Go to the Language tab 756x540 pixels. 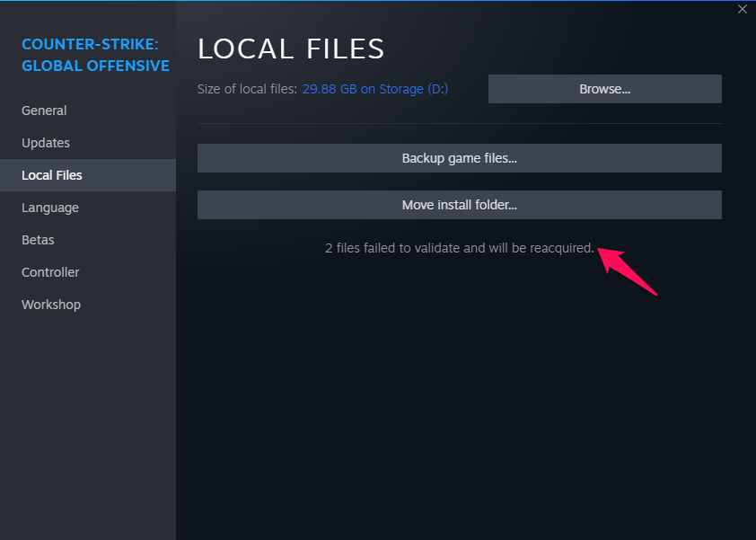click(50, 208)
